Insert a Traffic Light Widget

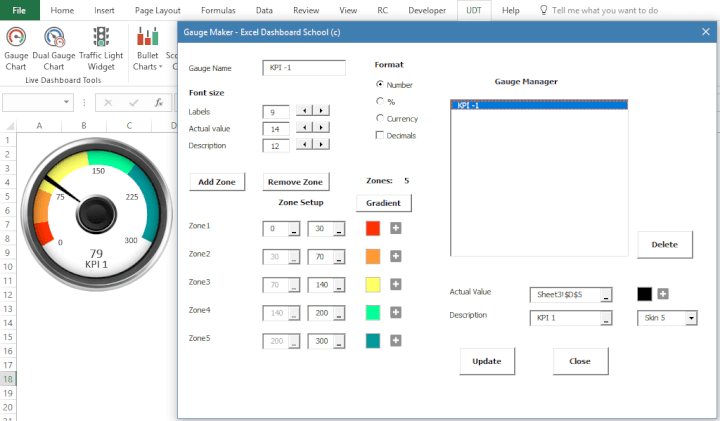pyautogui.click(x=101, y=47)
